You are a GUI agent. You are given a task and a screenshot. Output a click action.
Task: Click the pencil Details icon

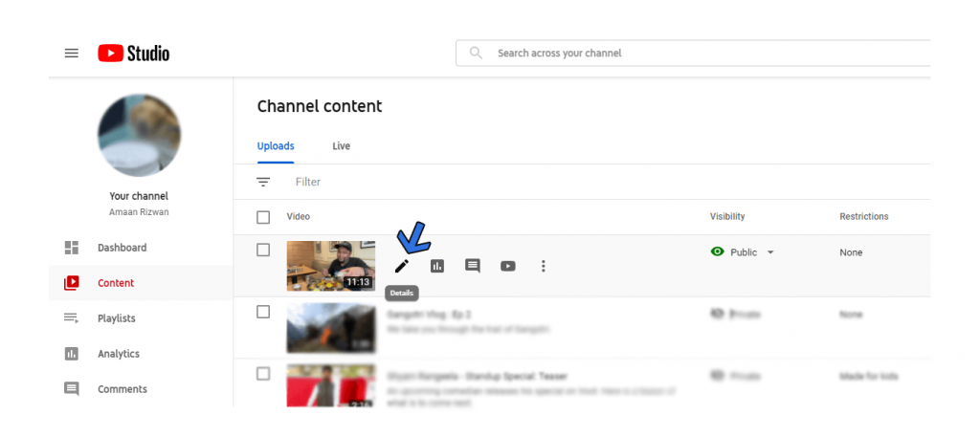[x=402, y=267]
